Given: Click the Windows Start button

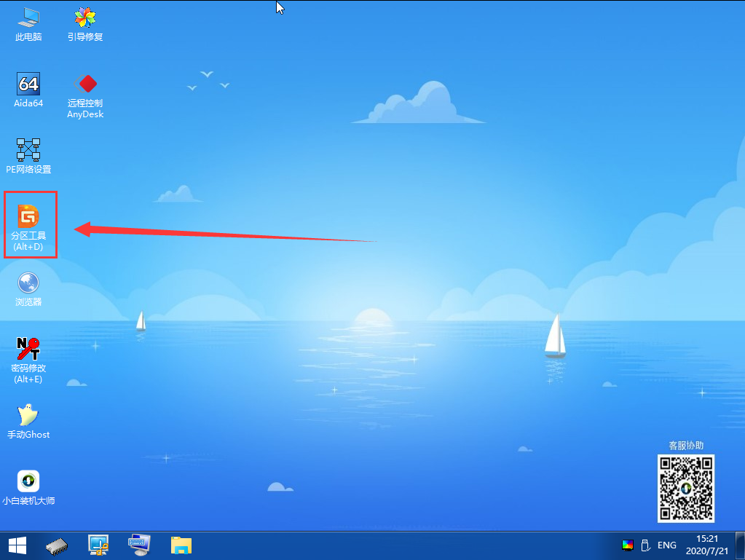Looking at the screenshot, I should pyautogui.click(x=17, y=545).
